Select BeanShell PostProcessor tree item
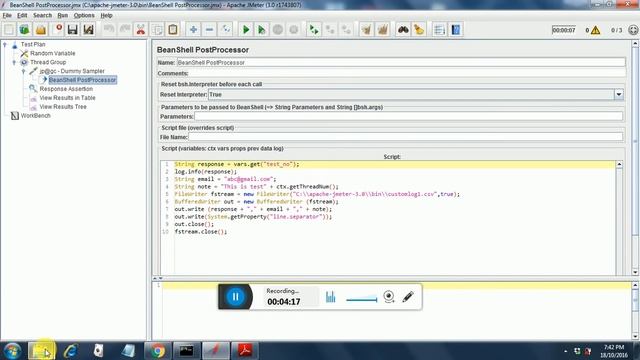 click(82, 80)
